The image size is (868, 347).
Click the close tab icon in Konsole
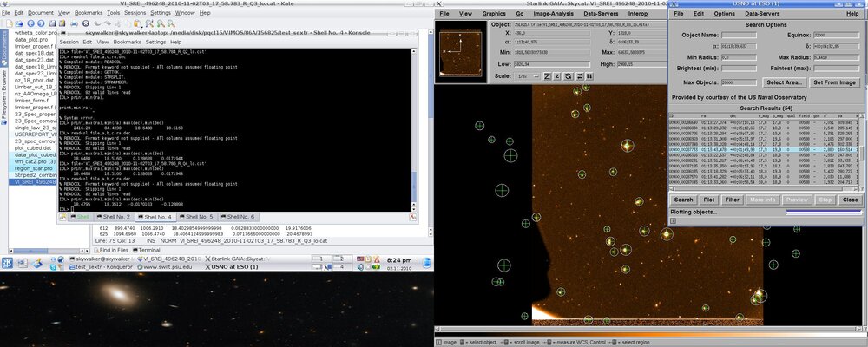(x=411, y=216)
